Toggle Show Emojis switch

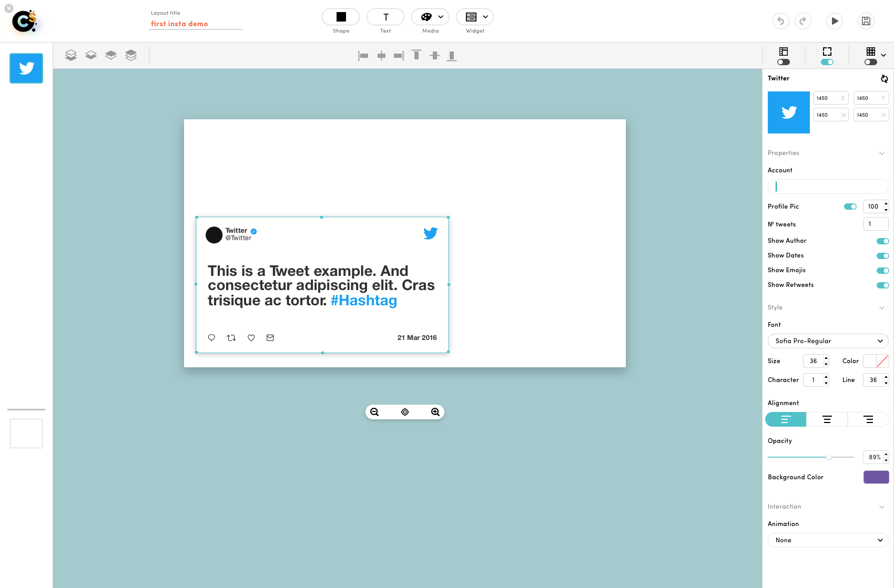[882, 271]
